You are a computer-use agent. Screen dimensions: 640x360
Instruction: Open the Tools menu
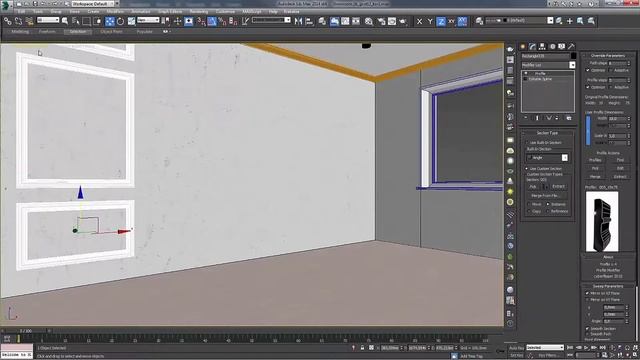coord(38,12)
